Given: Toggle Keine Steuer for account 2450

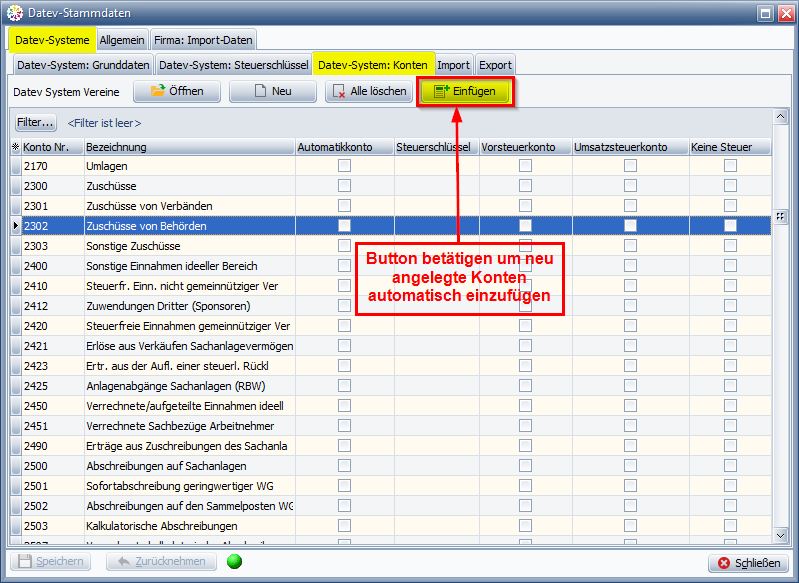Looking at the screenshot, I should (x=730, y=406).
